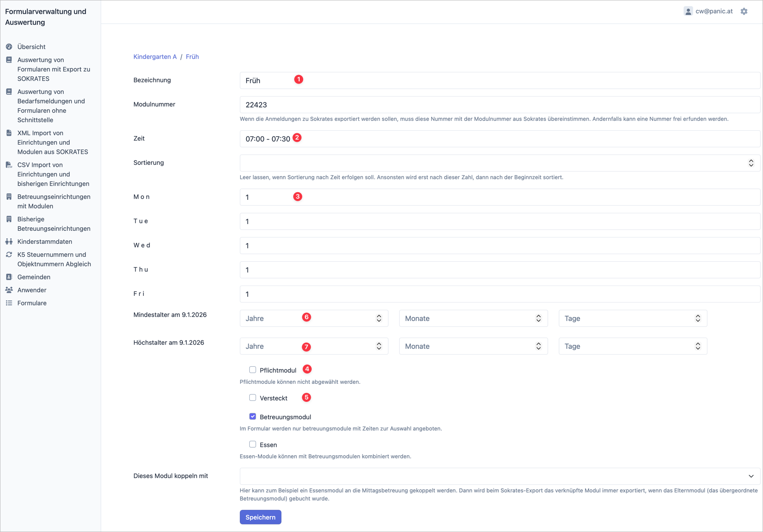Open the Höchstalter Monate dropdown
The width and height of the screenshot is (763, 532).
point(473,346)
